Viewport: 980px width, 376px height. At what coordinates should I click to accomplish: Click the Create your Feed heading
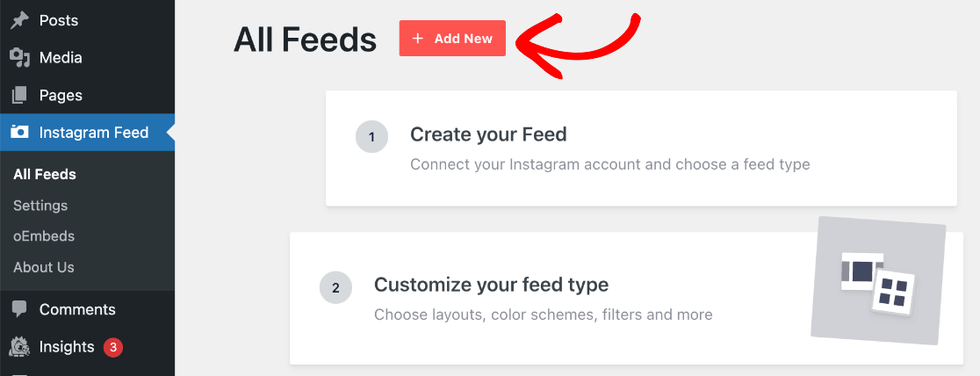tap(488, 134)
